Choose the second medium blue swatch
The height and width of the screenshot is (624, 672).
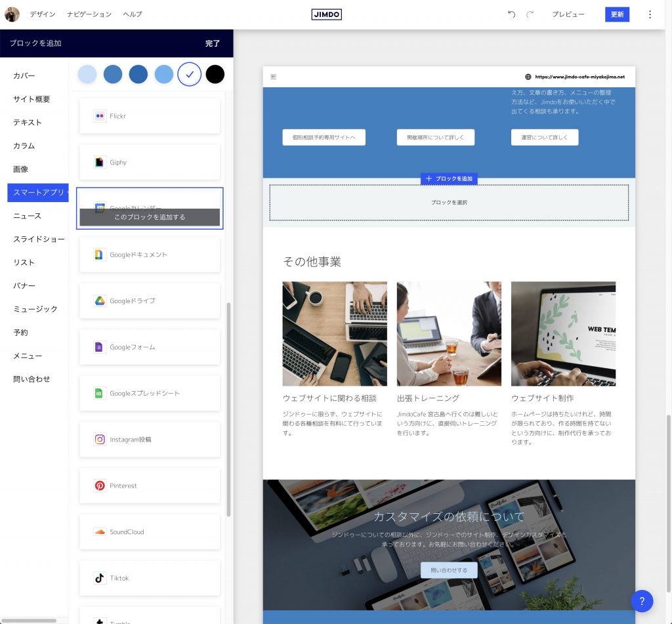113,74
